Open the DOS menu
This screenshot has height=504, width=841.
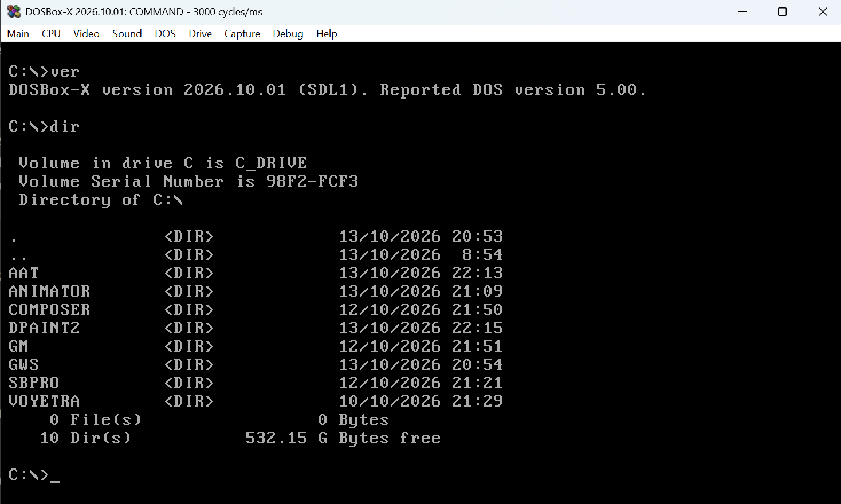tap(165, 34)
